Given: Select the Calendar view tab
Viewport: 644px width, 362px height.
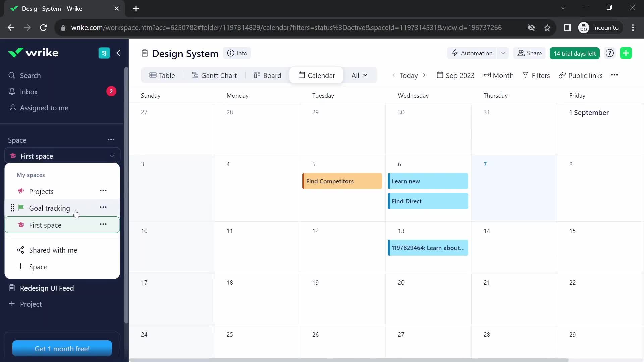Looking at the screenshot, I should point(317,75).
